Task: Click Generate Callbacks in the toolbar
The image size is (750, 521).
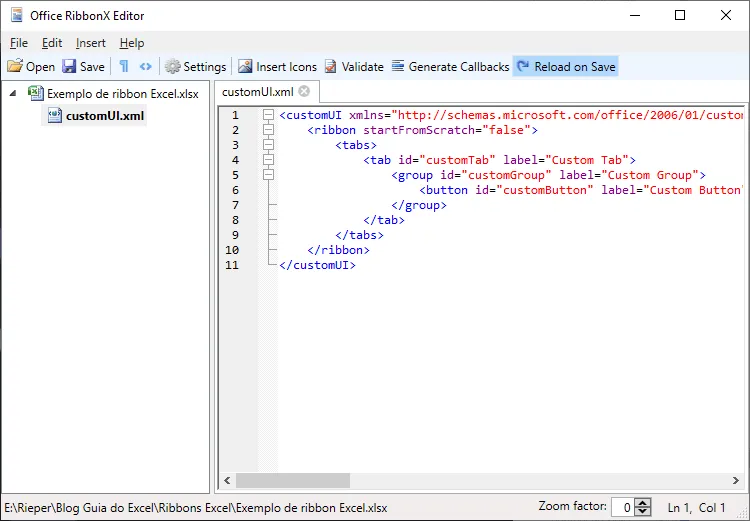Action: coord(450,67)
